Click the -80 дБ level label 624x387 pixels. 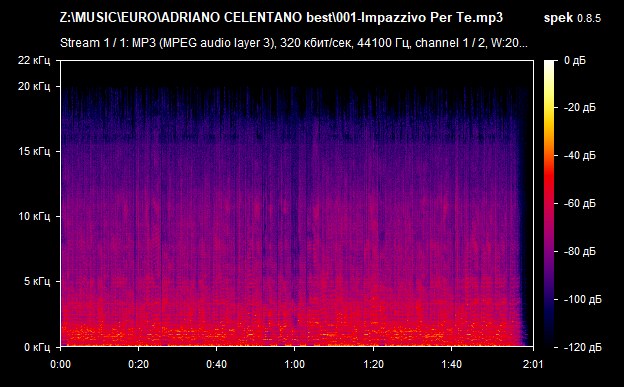point(580,251)
